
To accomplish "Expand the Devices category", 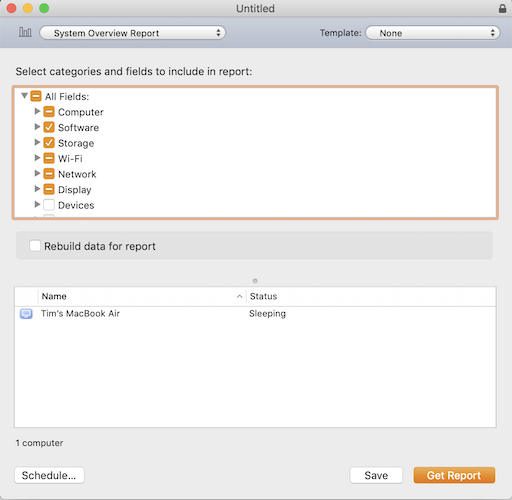I will pyautogui.click(x=37, y=204).
